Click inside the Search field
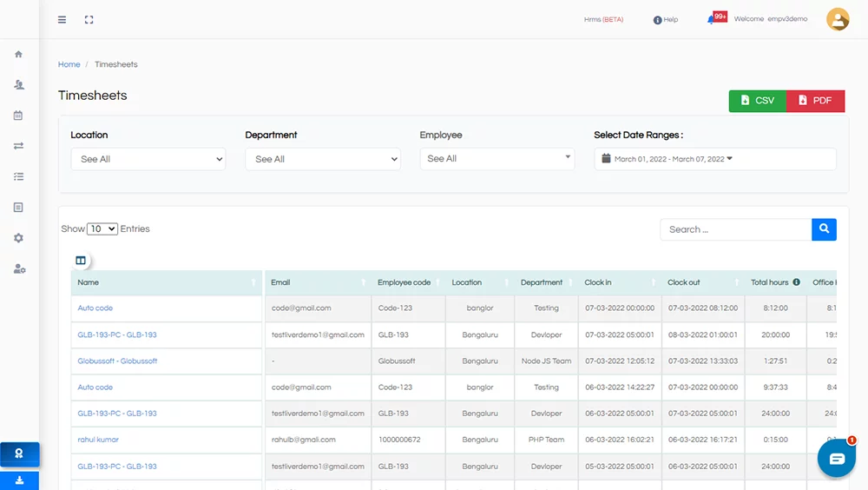Screen dimensions: 868x490 click(x=736, y=229)
